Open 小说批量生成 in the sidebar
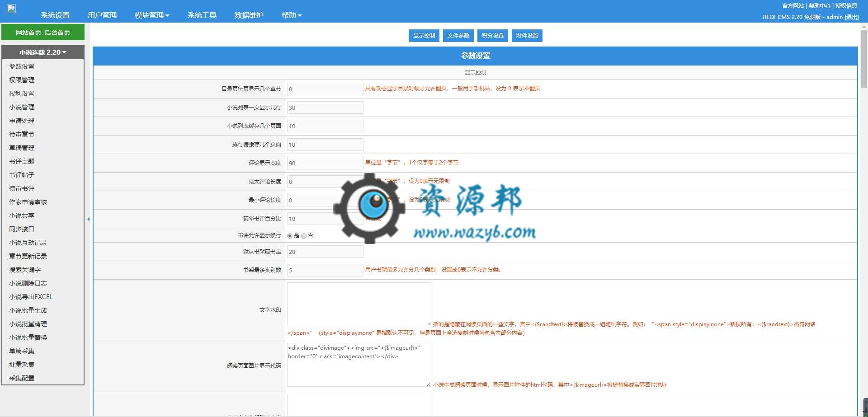Viewport: 868px width, 417px height. [28, 310]
